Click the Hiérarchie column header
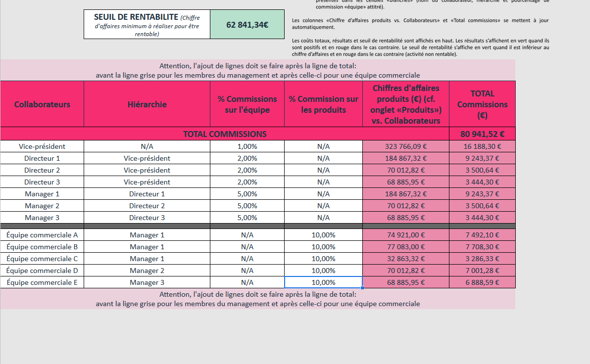Image resolution: width=590 pixels, height=364 pixels. coord(147,104)
